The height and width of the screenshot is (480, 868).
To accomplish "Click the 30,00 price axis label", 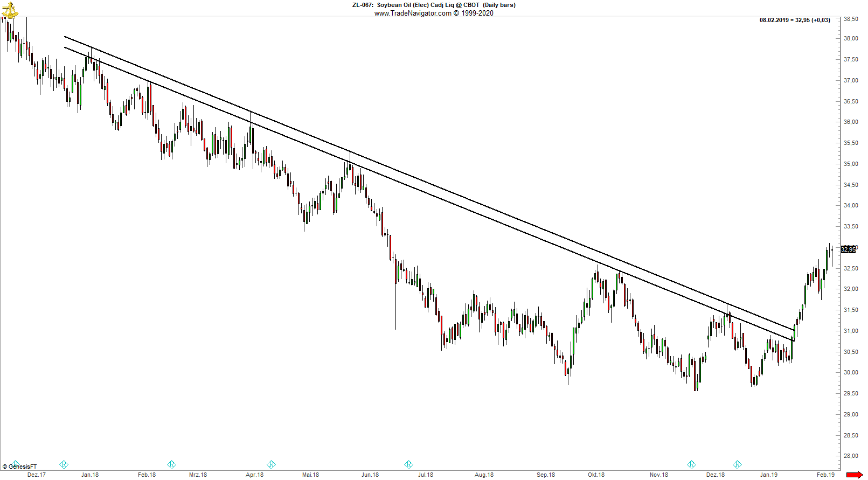I will click(x=851, y=372).
